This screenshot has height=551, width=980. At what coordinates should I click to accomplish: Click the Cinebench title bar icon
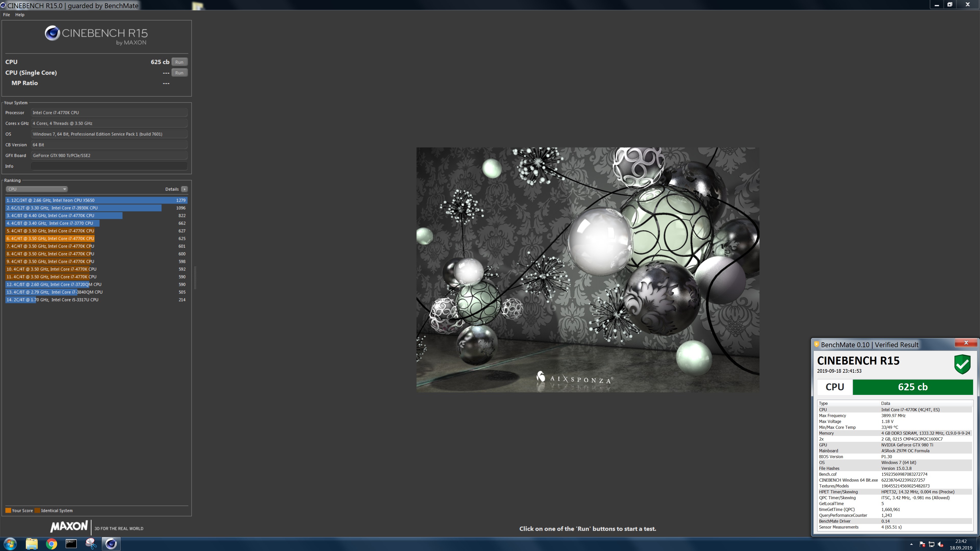click(x=3, y=5)
